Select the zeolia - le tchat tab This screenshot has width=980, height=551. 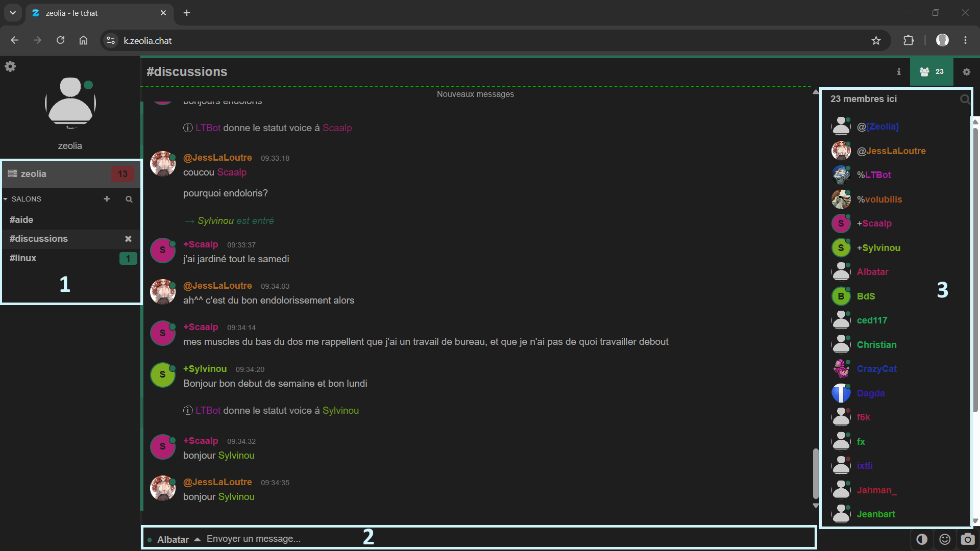[100, 13]
